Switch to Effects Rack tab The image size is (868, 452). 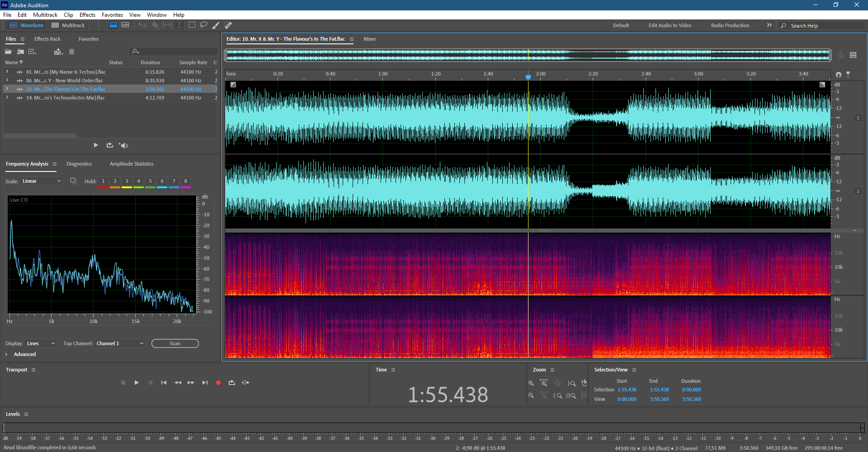pos(47,39)
